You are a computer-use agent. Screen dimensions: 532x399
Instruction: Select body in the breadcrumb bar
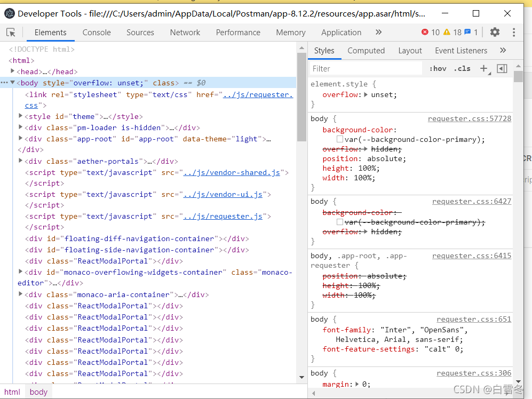tap(38, 392)
